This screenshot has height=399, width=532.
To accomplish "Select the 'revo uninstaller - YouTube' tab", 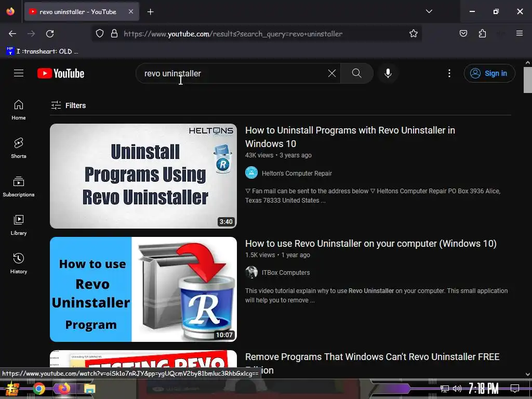I will point(82,12).
